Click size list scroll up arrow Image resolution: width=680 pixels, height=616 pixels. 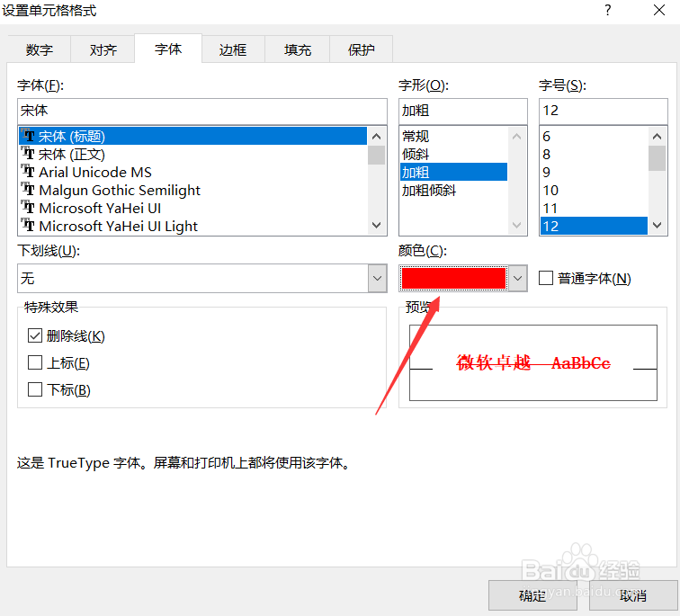657,137
